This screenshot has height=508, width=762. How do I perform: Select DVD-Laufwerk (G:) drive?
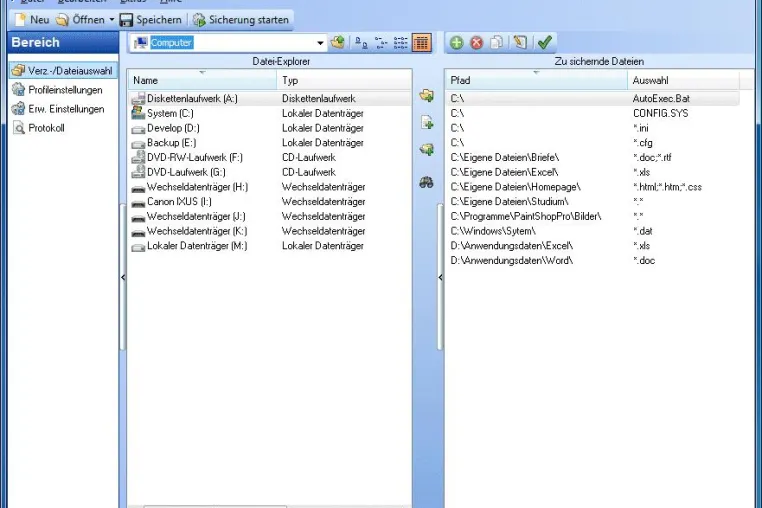270,172
